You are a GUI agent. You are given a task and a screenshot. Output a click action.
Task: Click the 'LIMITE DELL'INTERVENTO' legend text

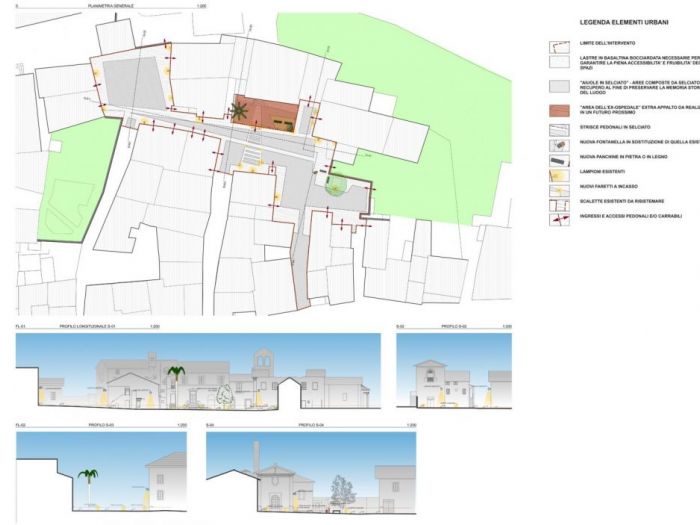tap(607, 43)
